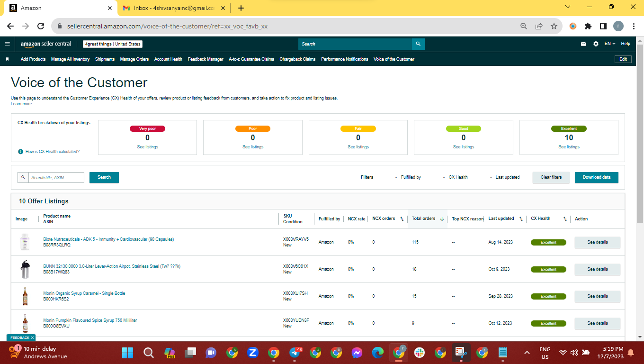The height and width of the screenshot is (364, 644).
Task: See listings under Very poor
Action: [147, 147]
